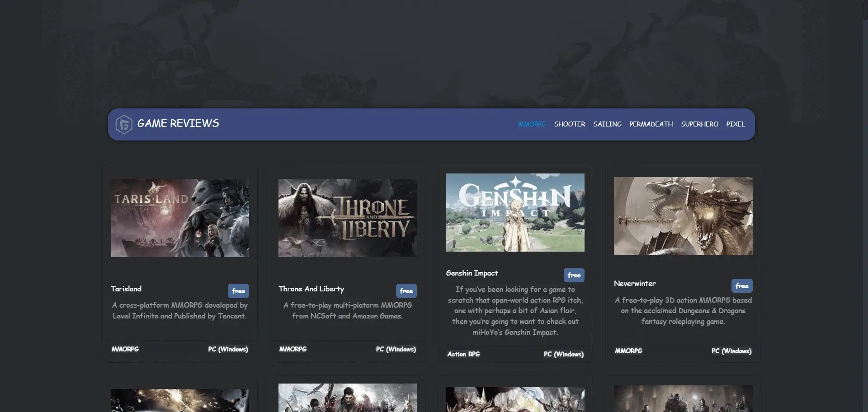Click the Tarisland description about Level Infinite
The height and width of the screenshot is (412, 868).
180,310
